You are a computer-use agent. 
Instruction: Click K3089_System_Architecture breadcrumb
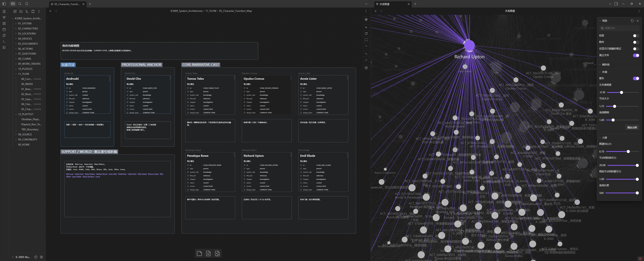186,11
